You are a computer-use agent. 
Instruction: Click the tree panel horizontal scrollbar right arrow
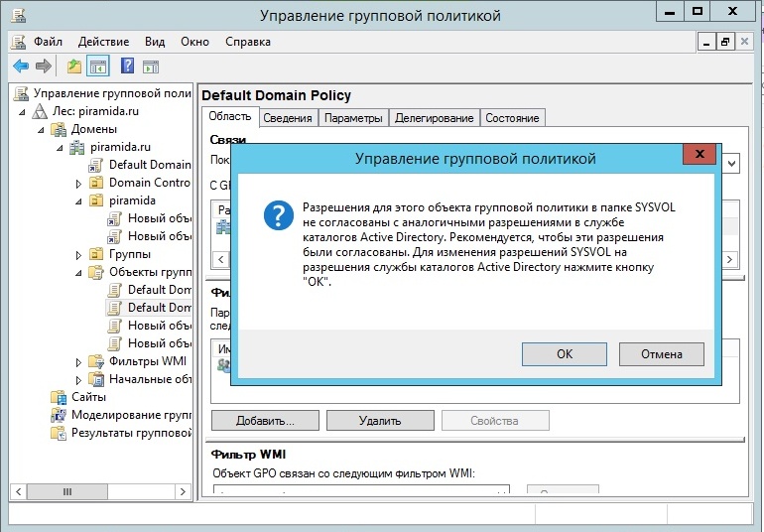point(184,491)
